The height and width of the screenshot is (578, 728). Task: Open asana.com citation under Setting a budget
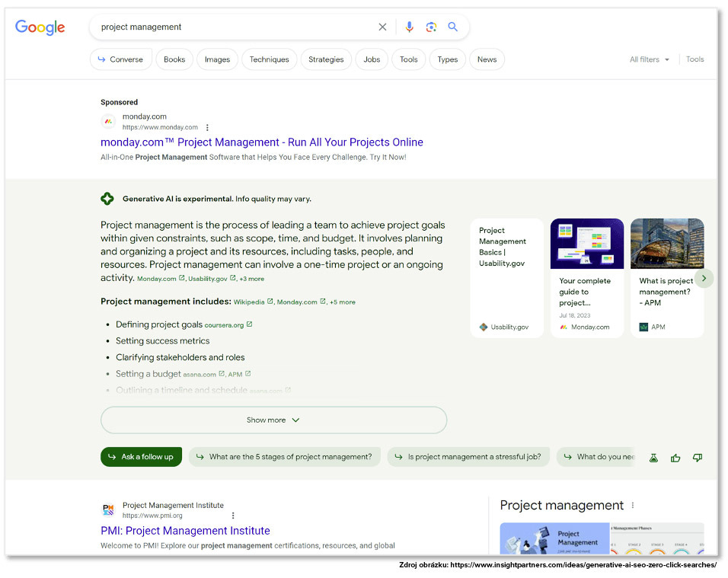200,374
